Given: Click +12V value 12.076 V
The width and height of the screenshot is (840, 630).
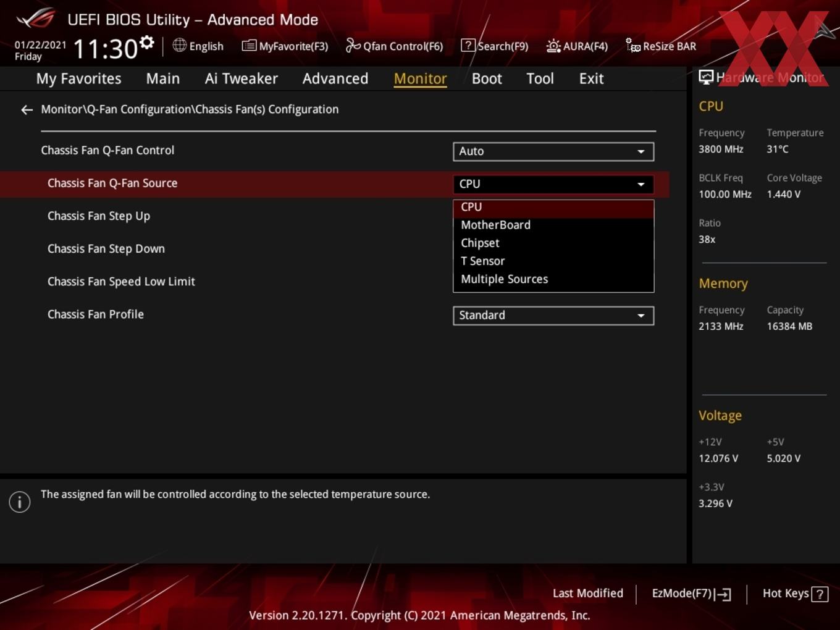Looking at the screenshot, I should pyautogui.click(x=718, y=459).
